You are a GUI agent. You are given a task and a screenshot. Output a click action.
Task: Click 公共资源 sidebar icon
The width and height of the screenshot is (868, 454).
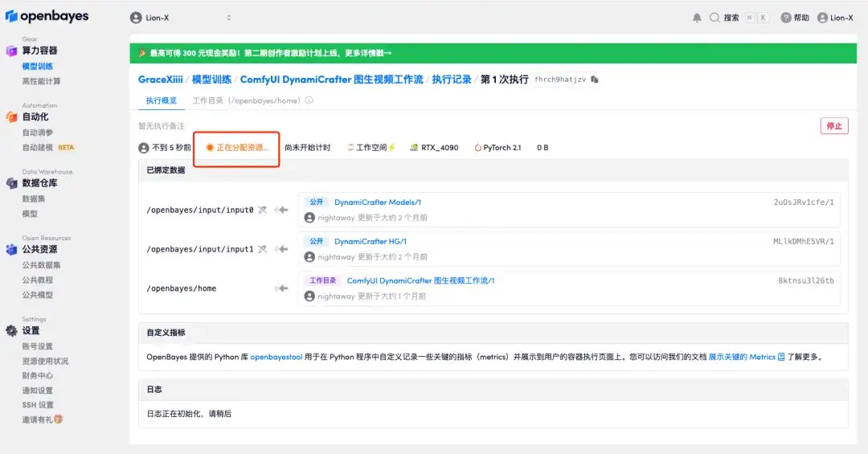11,250
